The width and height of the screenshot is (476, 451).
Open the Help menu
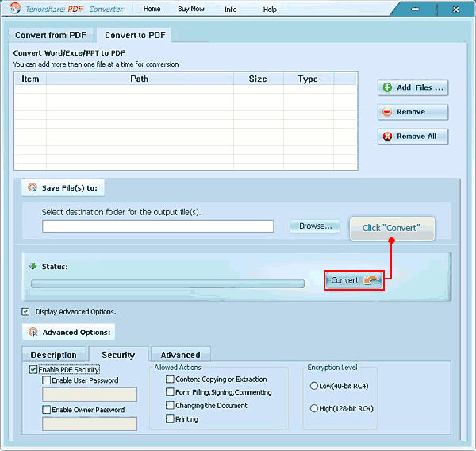[x=270, y=10]
